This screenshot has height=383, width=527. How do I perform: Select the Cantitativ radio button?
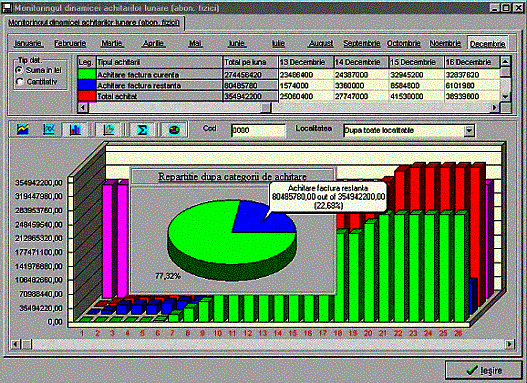(20, 82)
